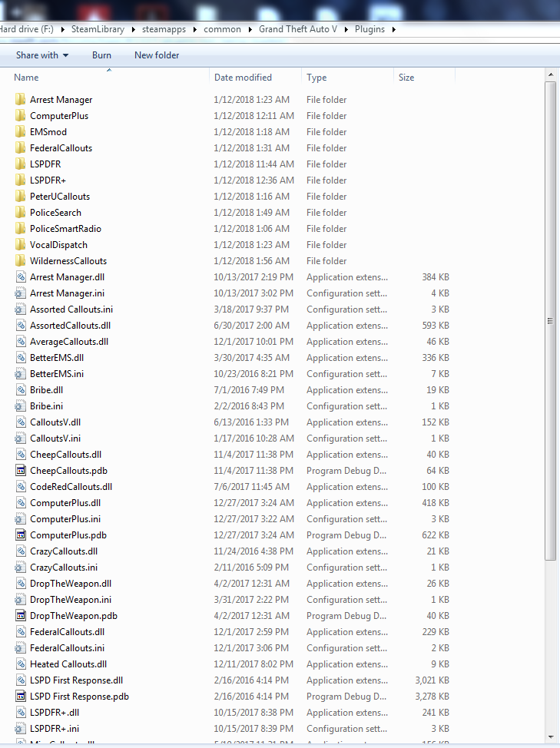The image size is (560, 748).
Task: Click the CheepCallouts.pdb debug file icon
Action: (x=21, y=470)
